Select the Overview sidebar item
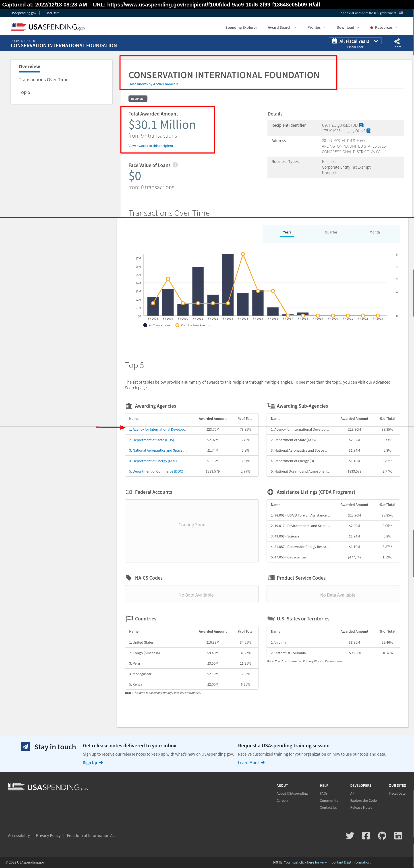414x868 pixels. pos(29,66)
